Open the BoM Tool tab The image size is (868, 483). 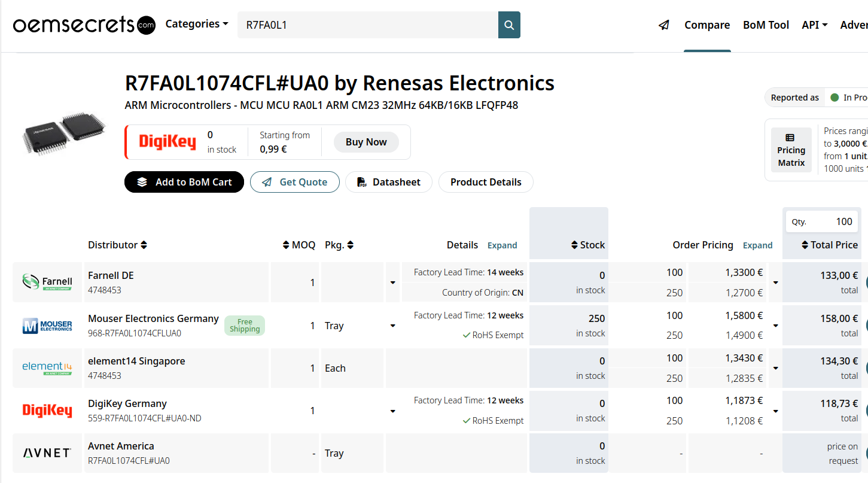[x=766, y=25]
